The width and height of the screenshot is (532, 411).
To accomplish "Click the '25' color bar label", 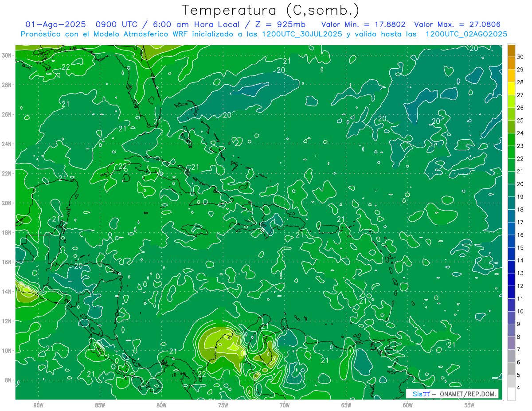I will coord(520,120).
